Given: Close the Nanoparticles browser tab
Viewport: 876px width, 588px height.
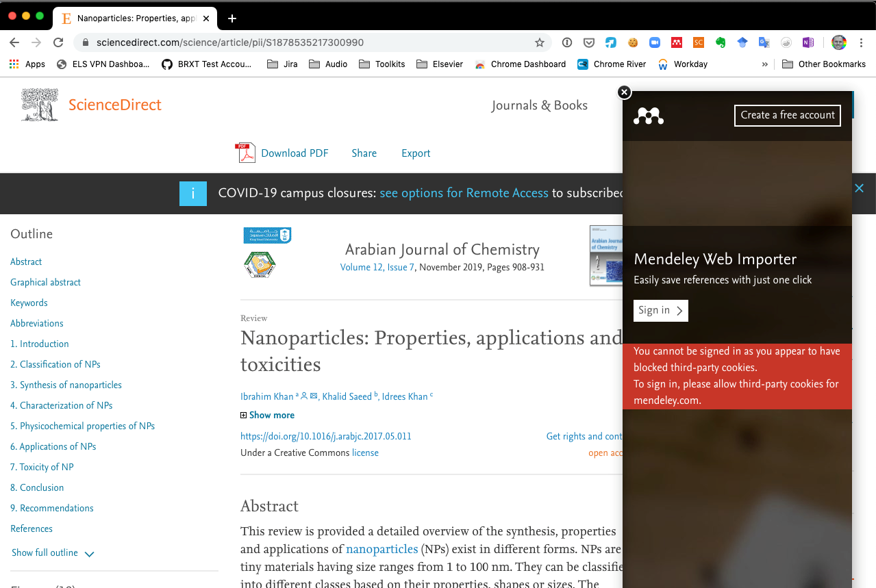Looking at the screenshot, I should [206, 18].
